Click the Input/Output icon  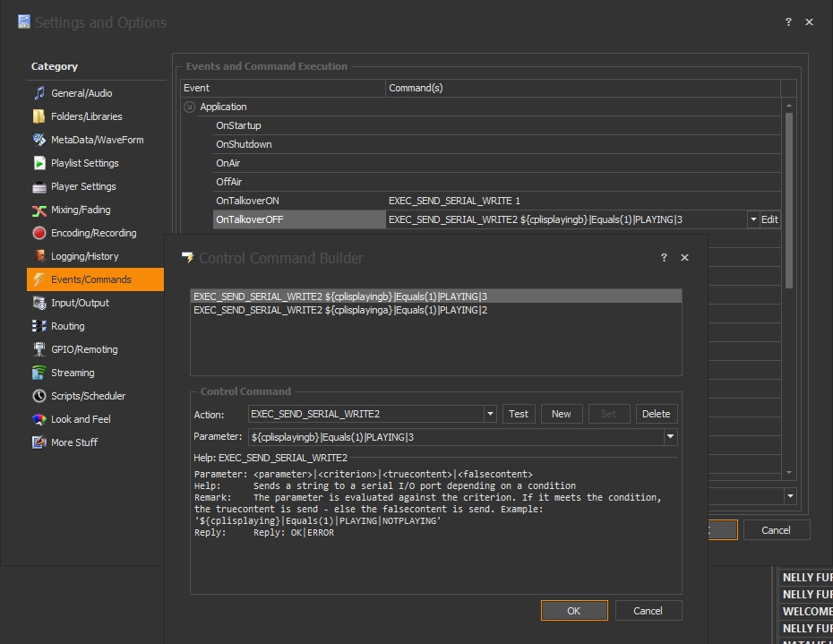click(x=39, y=303)
